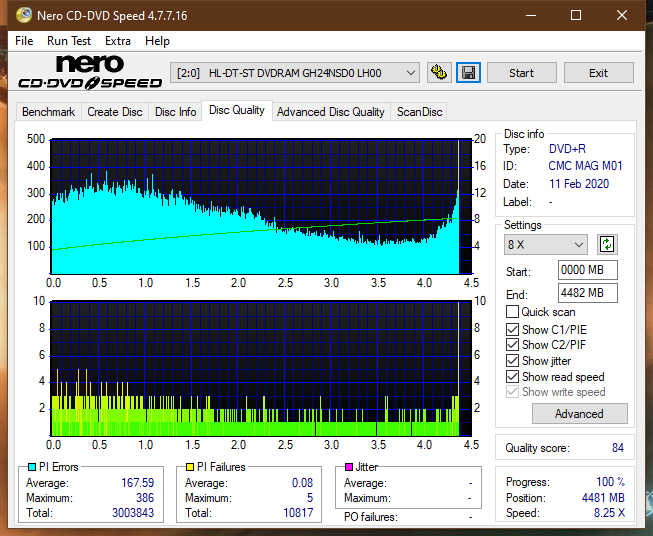653x536 pixels.
Task: Click PI Failures average 0.08
Action: click(302, 483)
